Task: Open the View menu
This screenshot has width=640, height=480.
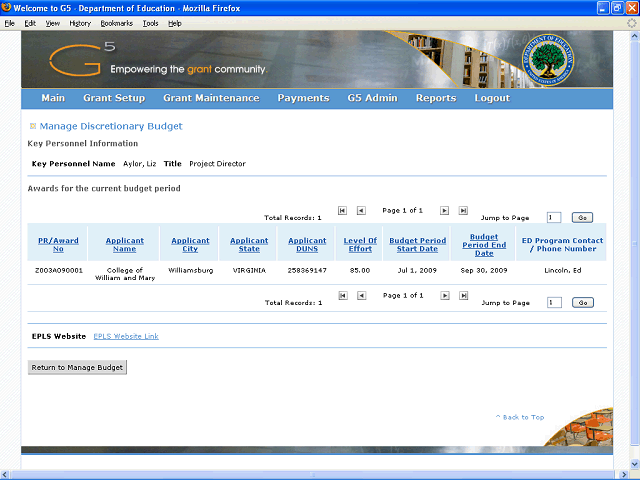Action: click(53, 23)
